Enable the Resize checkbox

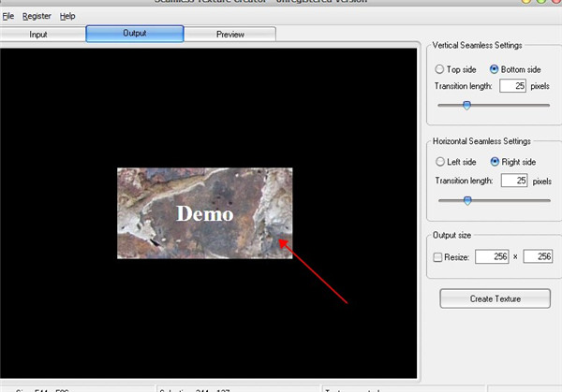point(437,257)
